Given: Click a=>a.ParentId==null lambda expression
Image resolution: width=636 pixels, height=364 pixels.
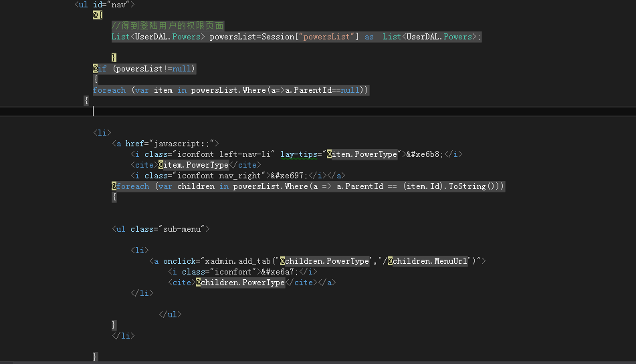Looking at the screenshot, I should click(315, 90).
